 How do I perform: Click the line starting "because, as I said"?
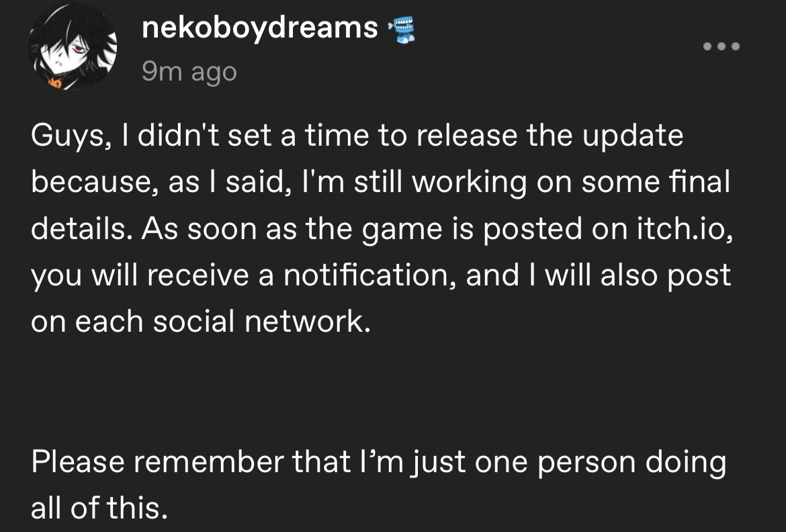(380, 183)
